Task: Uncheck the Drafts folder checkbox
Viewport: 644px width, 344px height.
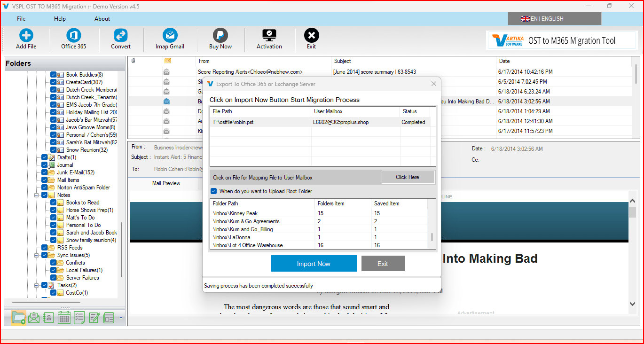Action: 45,157
